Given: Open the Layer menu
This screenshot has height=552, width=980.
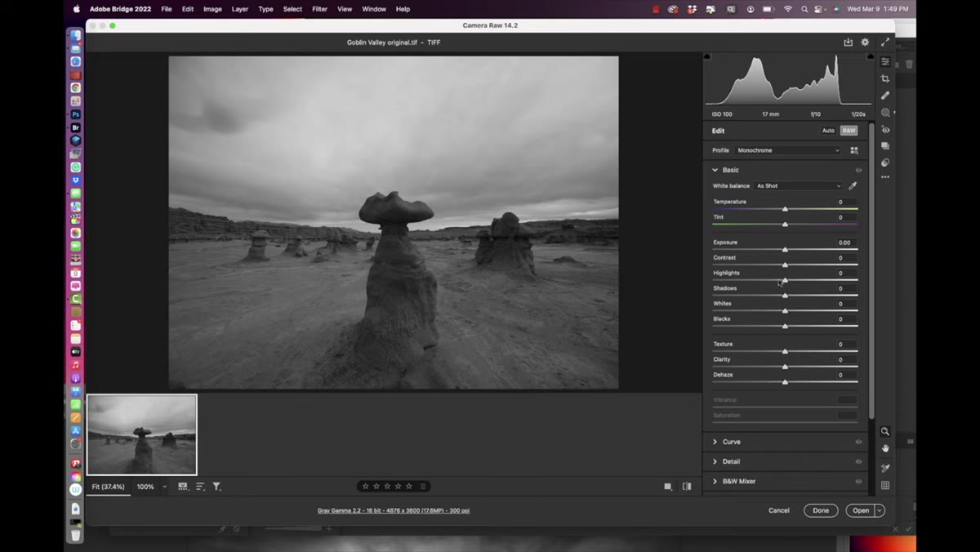Looking at the screenshot, I should tap(240, 9).
